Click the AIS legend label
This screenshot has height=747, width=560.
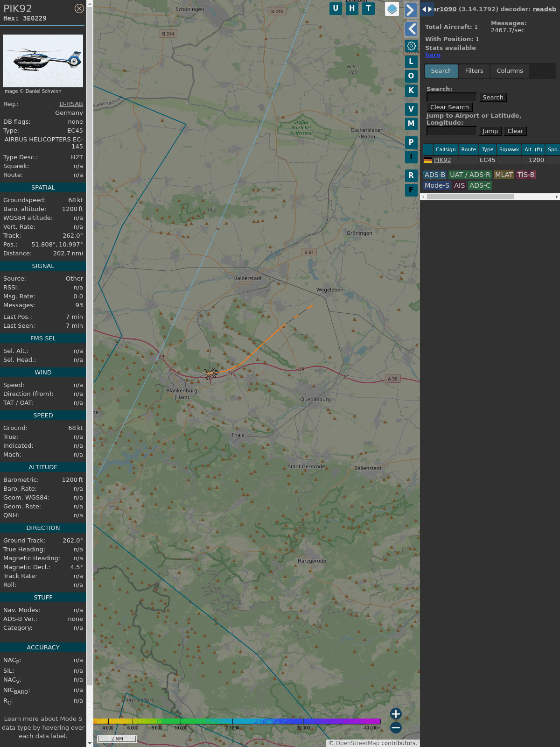460,186
